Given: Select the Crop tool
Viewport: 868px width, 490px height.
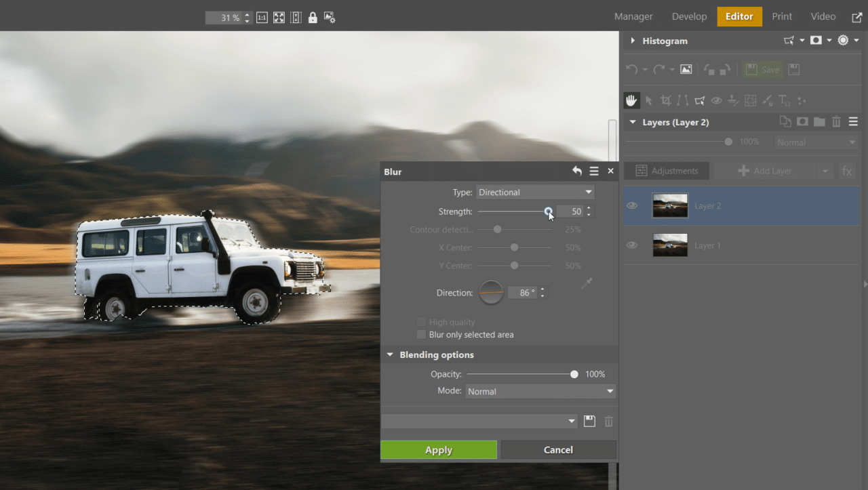Looking at the screenshot, I should click(665, 100).
